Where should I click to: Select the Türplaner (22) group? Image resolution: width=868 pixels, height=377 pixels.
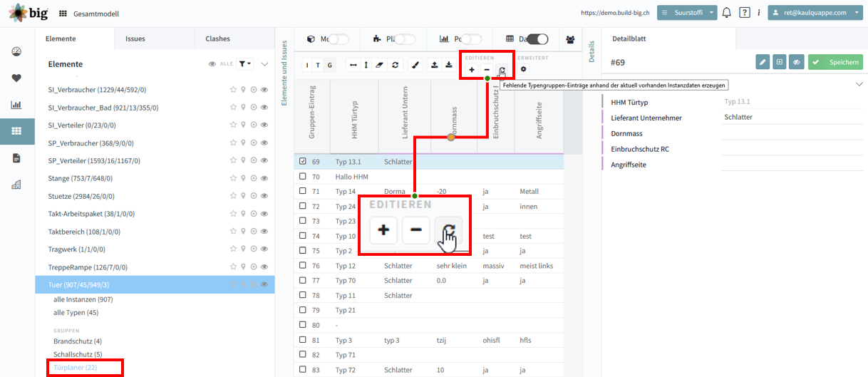click(x=76, y=368)
